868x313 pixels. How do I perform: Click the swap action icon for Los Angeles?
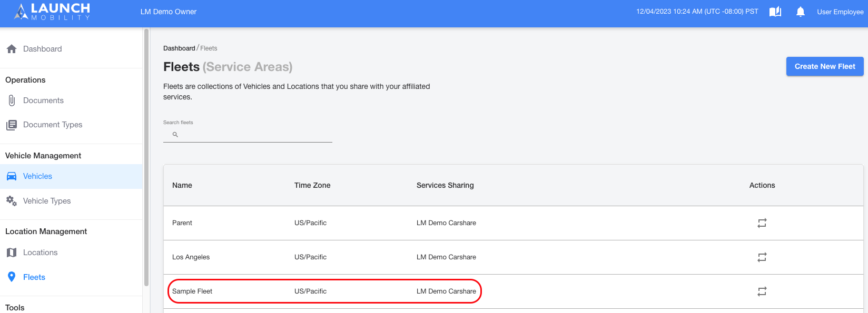(762, 257)
